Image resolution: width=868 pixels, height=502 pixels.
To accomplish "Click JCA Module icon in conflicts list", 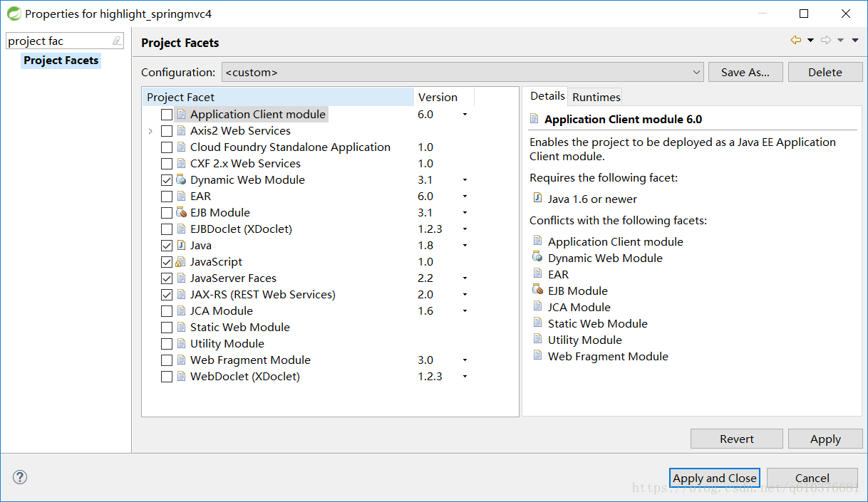I will pyautogui.click(x=537, y=306).
